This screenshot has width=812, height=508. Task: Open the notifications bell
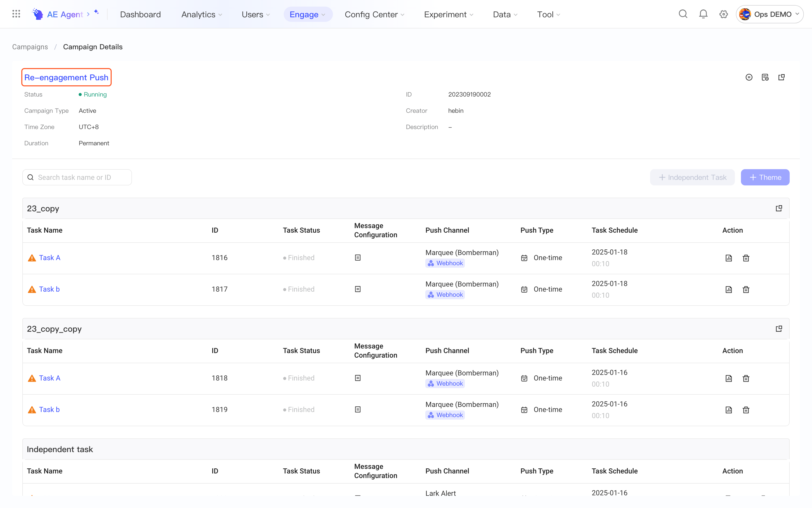[703, 14]
